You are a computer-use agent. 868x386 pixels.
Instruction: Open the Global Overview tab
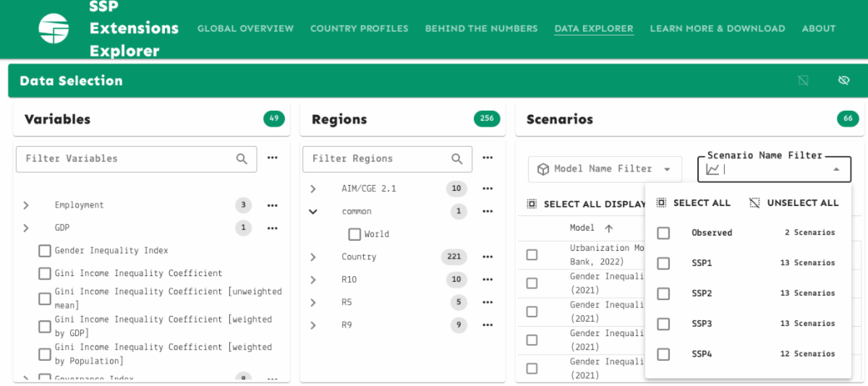[245, 29]
